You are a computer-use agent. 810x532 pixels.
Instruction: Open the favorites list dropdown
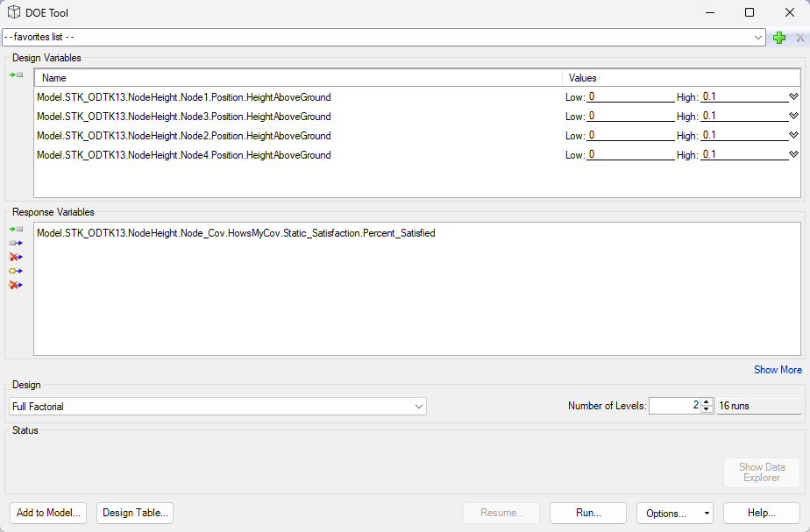point(758,38)
